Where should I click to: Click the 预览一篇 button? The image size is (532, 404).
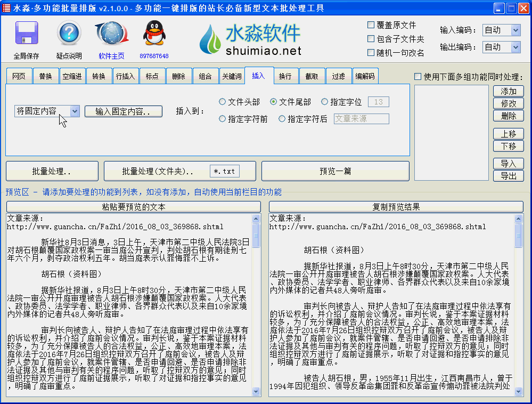tap(335, 171)
